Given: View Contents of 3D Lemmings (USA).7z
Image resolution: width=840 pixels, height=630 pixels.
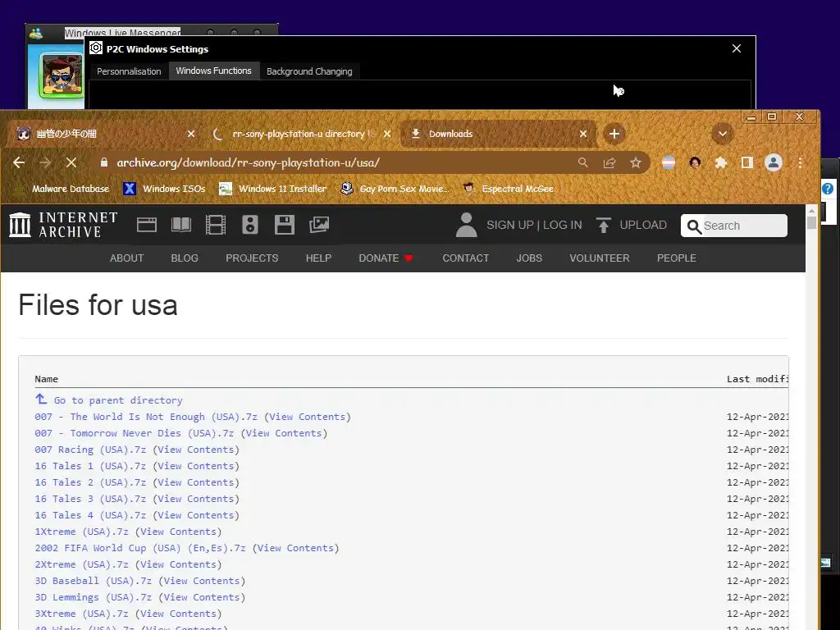Looking at the screenshot, I should tap(202, 597).
